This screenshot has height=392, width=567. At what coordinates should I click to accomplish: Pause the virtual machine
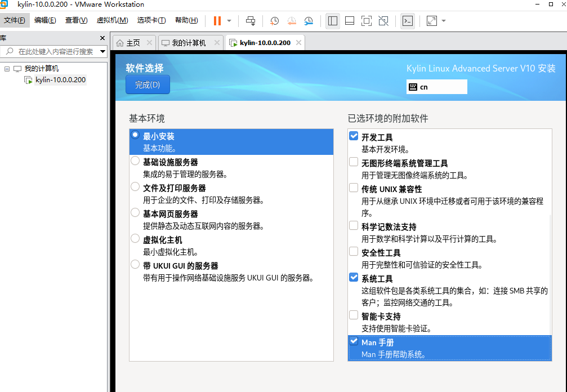pyautogui.click(x=217, y=21)
